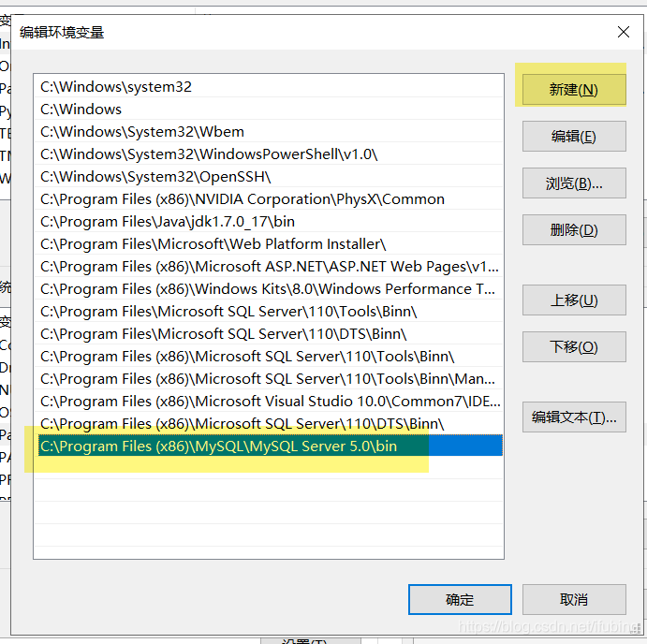Select the Java jdk1.7.0_17\bin entry

coord(269,222)
